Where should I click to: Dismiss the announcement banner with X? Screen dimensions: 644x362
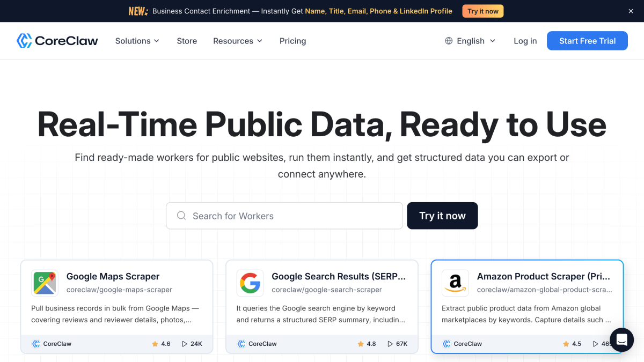[631, 11]
